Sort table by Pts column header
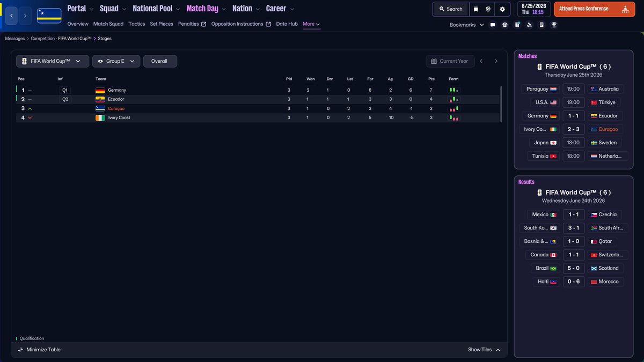 coord(431,79)
